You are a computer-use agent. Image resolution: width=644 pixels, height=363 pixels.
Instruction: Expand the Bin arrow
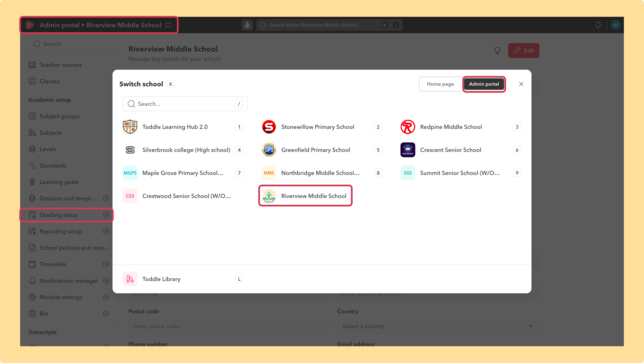[106, 313]
